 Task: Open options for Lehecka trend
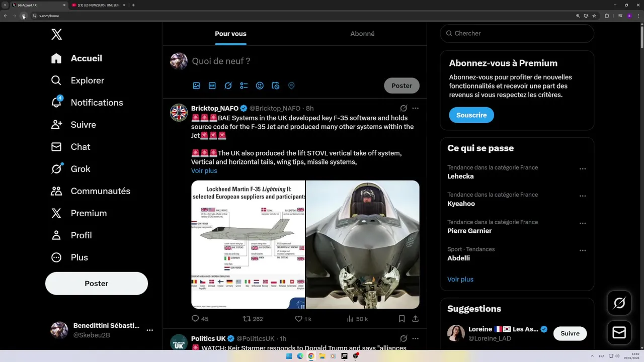click(583, 169)
